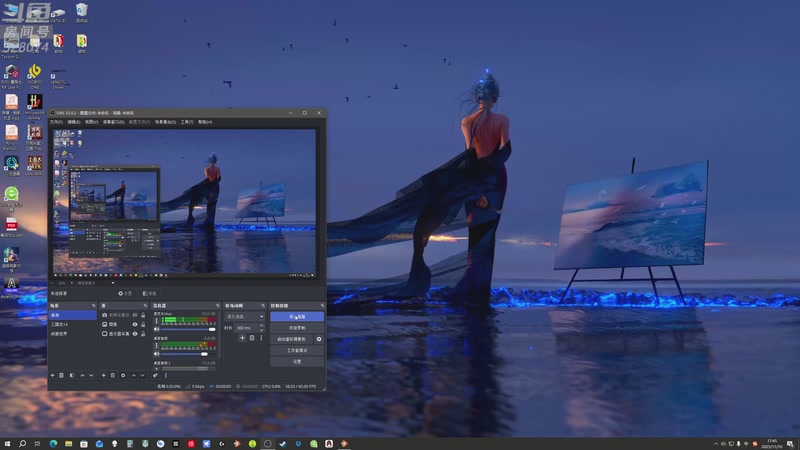This screenshot has height=450, width=800.
Task: Add a scene transition with the plus icon
Action: pos(242,338)
